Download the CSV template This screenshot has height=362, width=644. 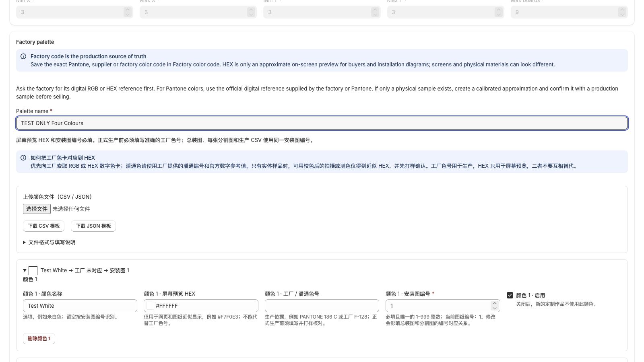(x=43, y=226)
